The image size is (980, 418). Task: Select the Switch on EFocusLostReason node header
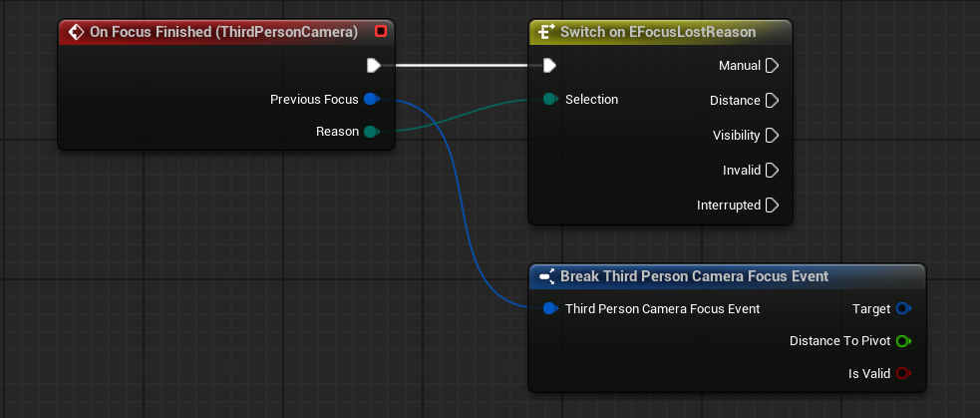click(658, 32)
